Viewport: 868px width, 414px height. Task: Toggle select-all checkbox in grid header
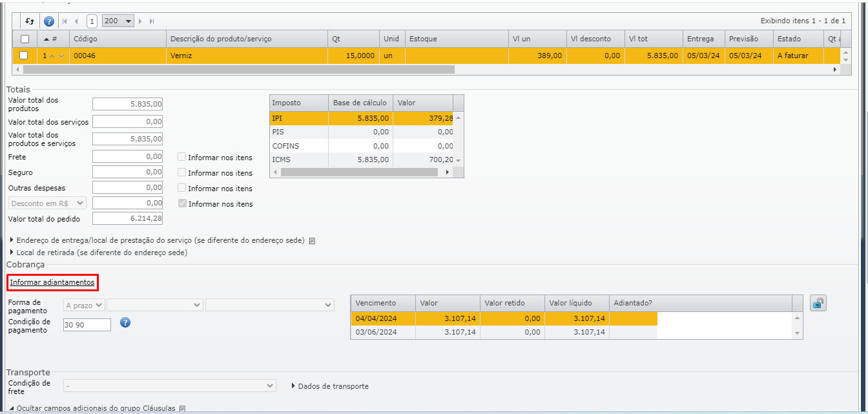(25, 39)
